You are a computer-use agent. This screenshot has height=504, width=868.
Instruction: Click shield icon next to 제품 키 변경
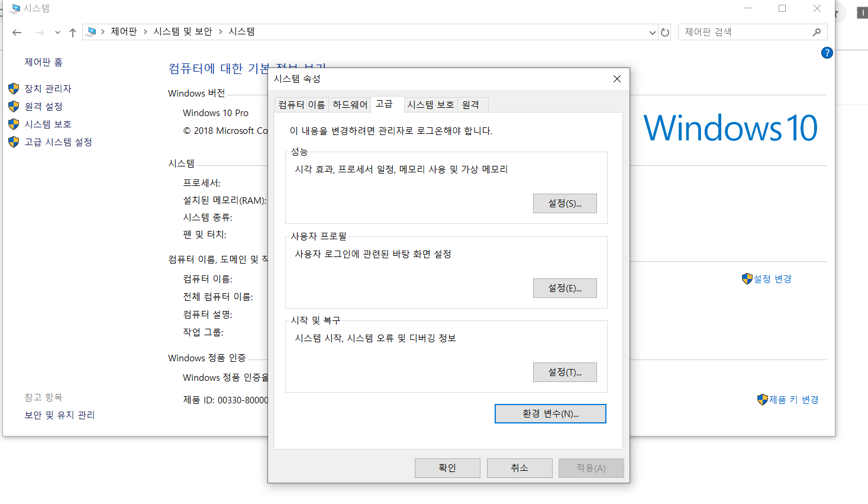pyautogui.click(x=763, y=400)
